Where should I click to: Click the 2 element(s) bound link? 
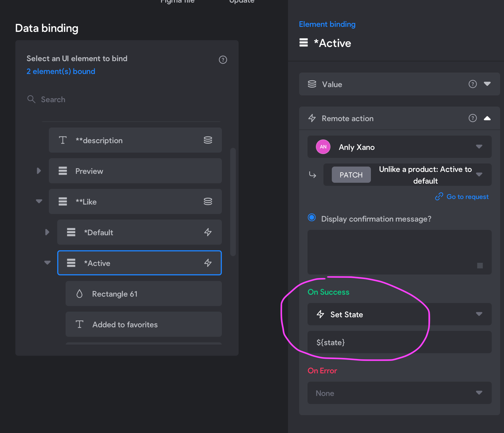click(61, 71)
